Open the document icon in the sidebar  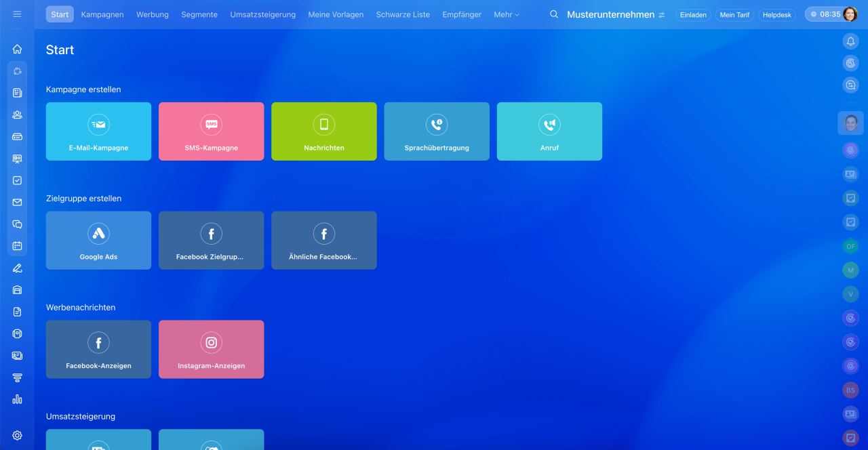(x=17, y=312)
